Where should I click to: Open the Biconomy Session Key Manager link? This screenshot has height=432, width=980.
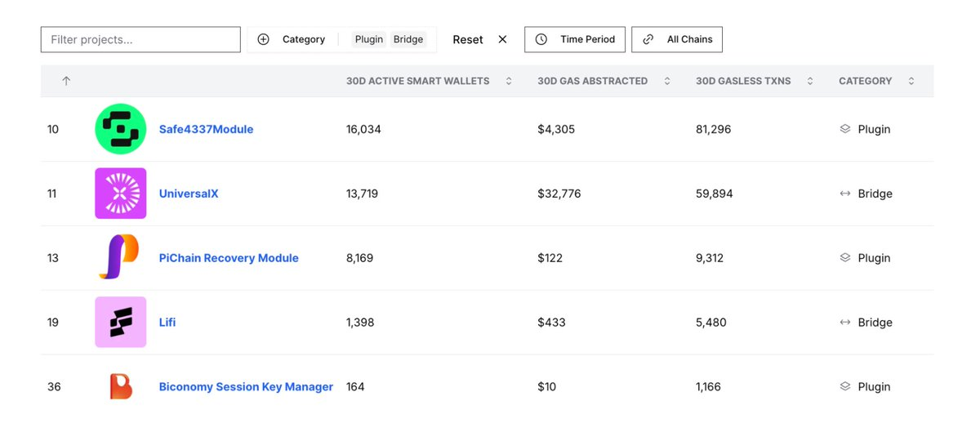pyautogui.click(x=246, y=386)
